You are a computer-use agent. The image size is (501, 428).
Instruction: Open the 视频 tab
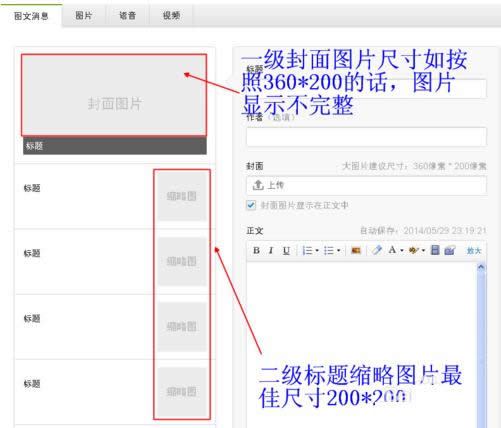click(171, 15)
